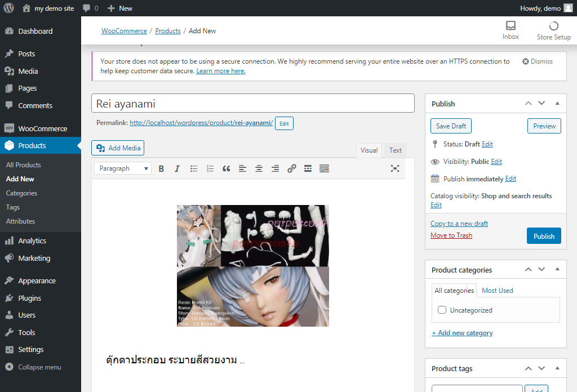577x392 pixels.
Task: Click the Insert/edit link icon
Action: point(291,168)
